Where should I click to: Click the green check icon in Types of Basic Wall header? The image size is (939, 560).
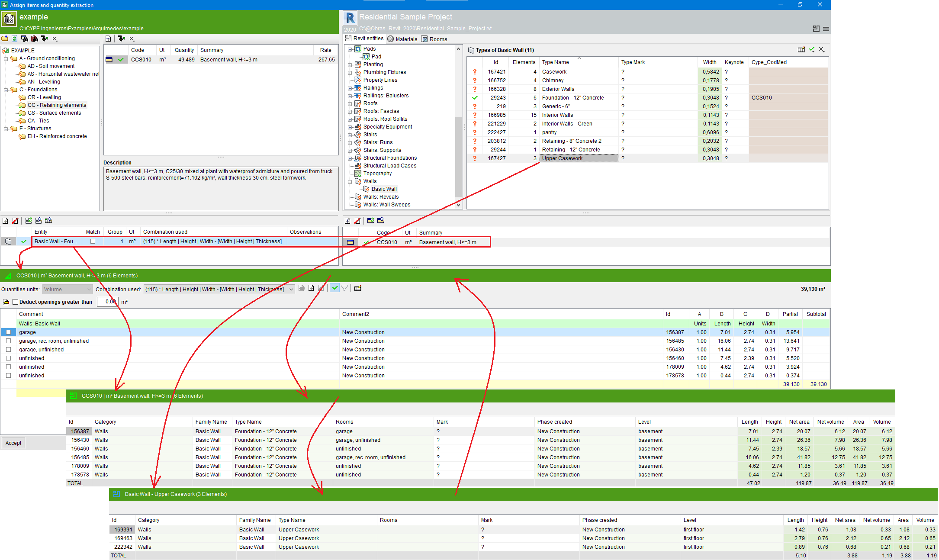(812, 50)
